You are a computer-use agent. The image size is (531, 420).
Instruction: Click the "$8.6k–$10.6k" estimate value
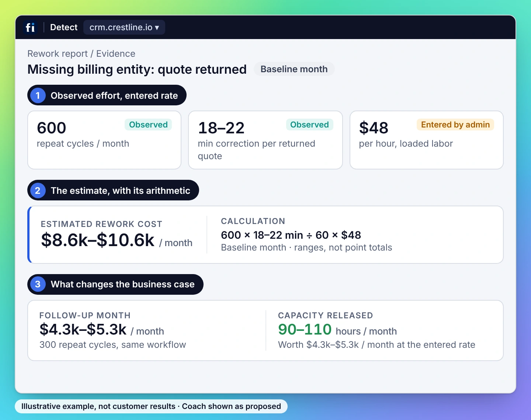coord(98,240)
